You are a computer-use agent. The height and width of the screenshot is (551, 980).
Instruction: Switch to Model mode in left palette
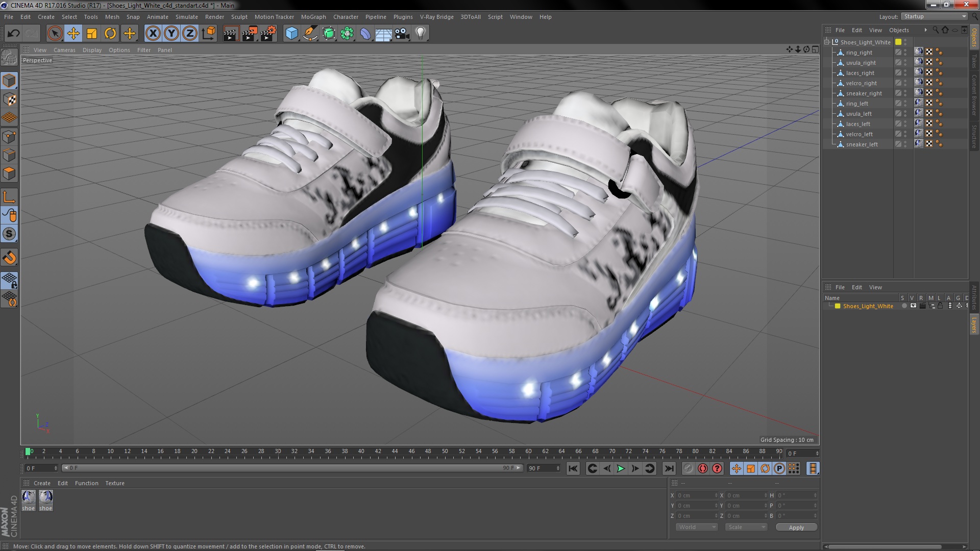[9, 81]
